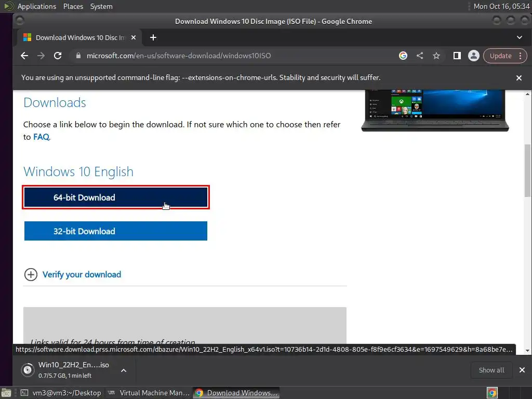Reload the Microsoft download page

pyautogui.click(x=58, y=56)
